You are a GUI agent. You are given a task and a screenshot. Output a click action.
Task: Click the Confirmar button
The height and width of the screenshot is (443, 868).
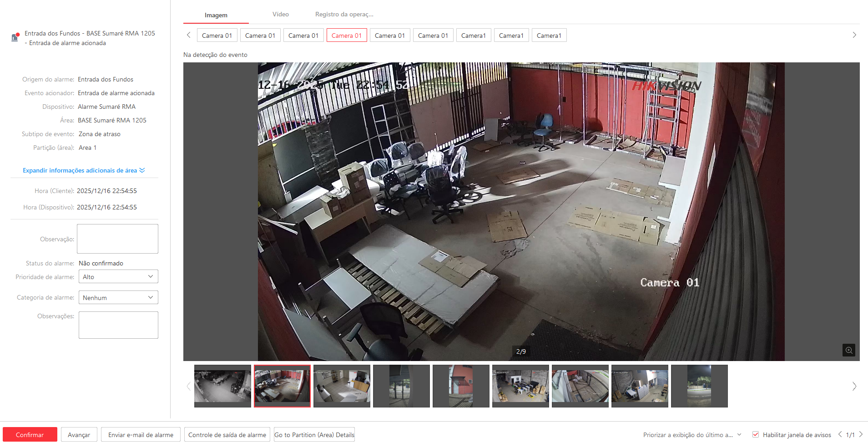tap(30, 435)
